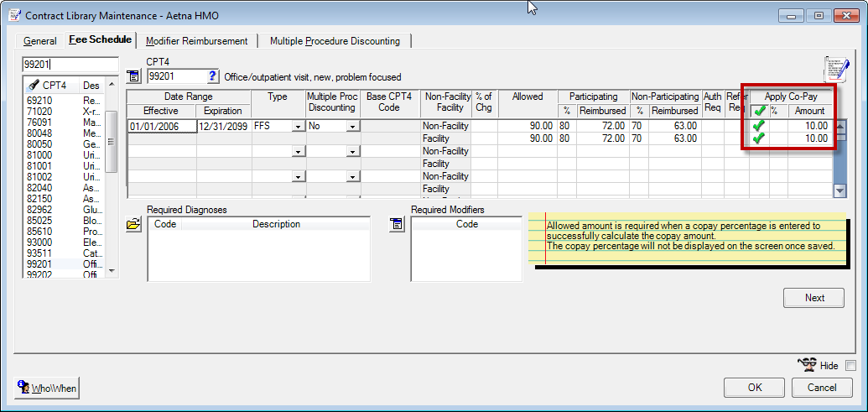Click the Required Modifiers list icon
868x412 pixels.
pyautogui.click(x=397, y=224)
